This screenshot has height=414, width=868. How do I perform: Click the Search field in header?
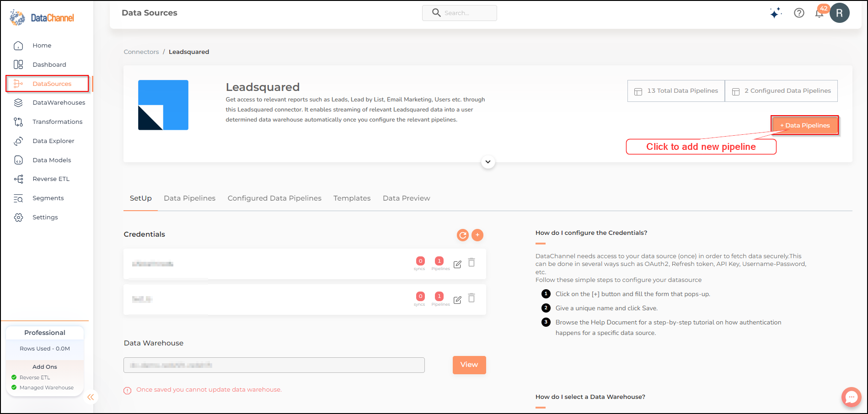tap(460, 13)
